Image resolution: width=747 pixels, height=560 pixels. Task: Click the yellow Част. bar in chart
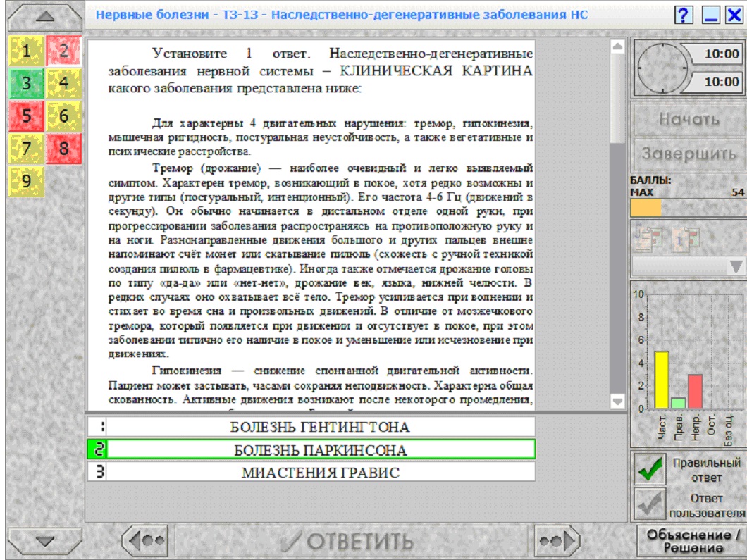[x=661, y=380]
